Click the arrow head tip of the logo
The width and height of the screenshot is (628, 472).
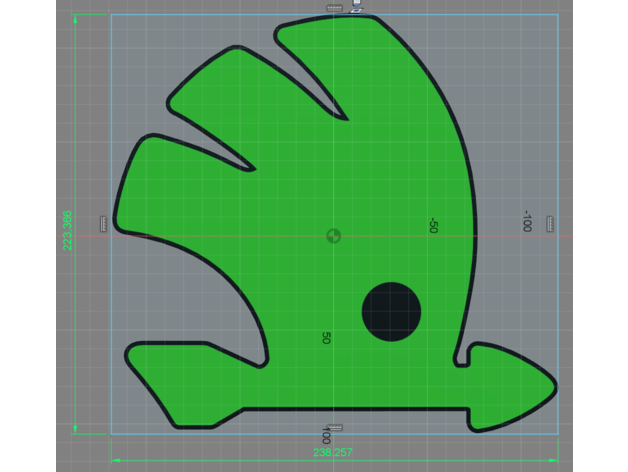(x=554, y=382)
